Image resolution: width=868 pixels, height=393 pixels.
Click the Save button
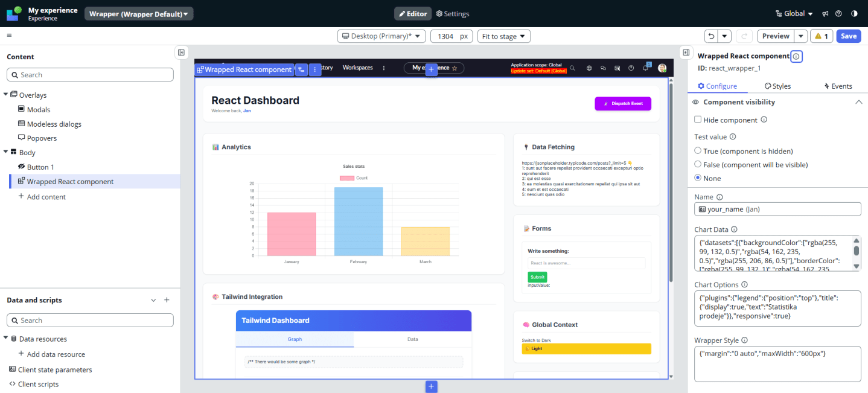(x=848, y=36)
